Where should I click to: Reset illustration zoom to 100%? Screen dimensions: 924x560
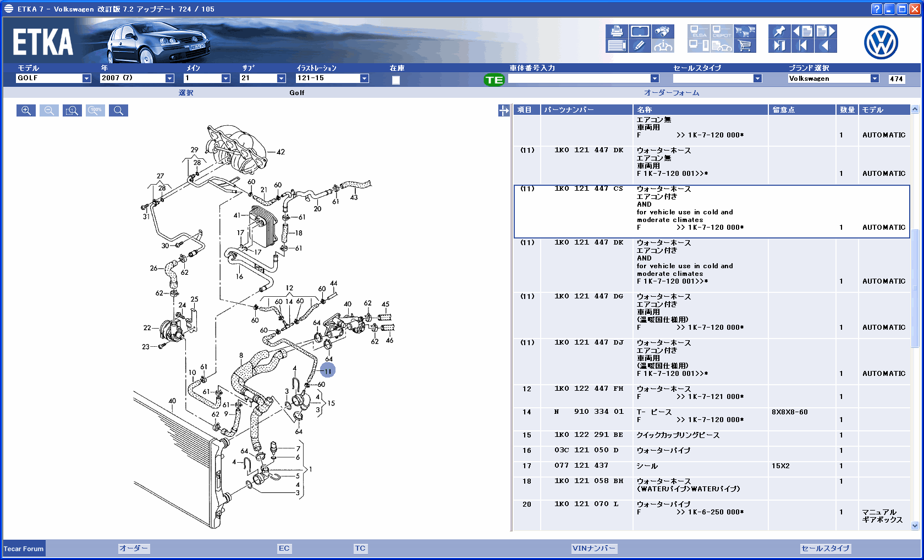[x=95, y=110]
